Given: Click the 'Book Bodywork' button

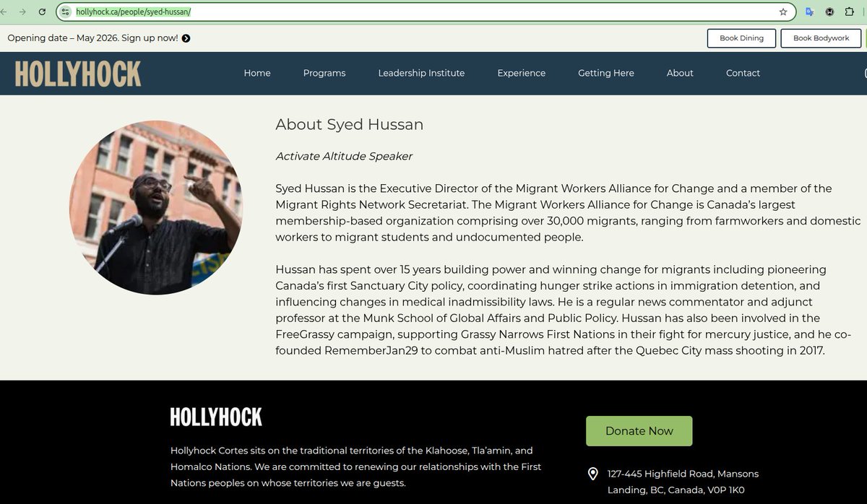Looking at the screenshot, I should (821, 38).
